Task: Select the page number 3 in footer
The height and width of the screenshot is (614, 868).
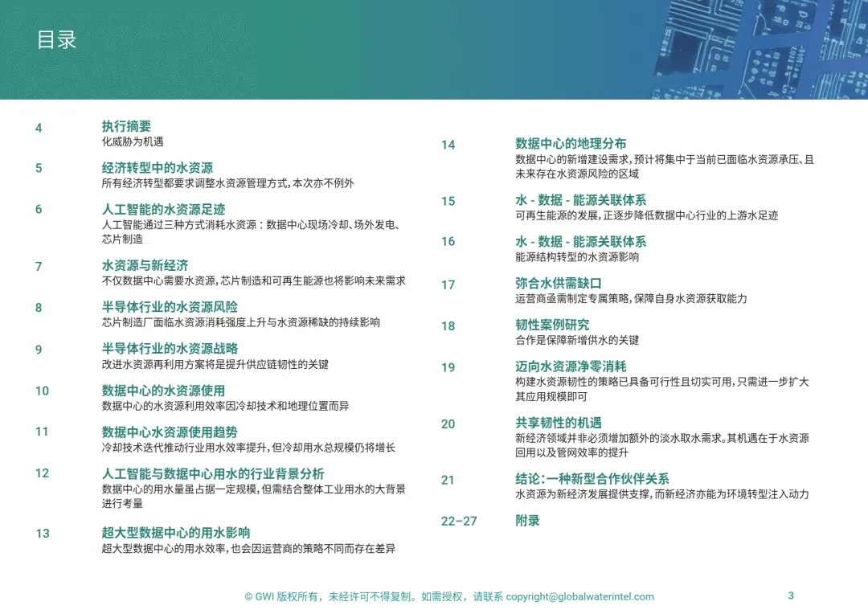Action: pyautogui.click(x=791, y=596)
